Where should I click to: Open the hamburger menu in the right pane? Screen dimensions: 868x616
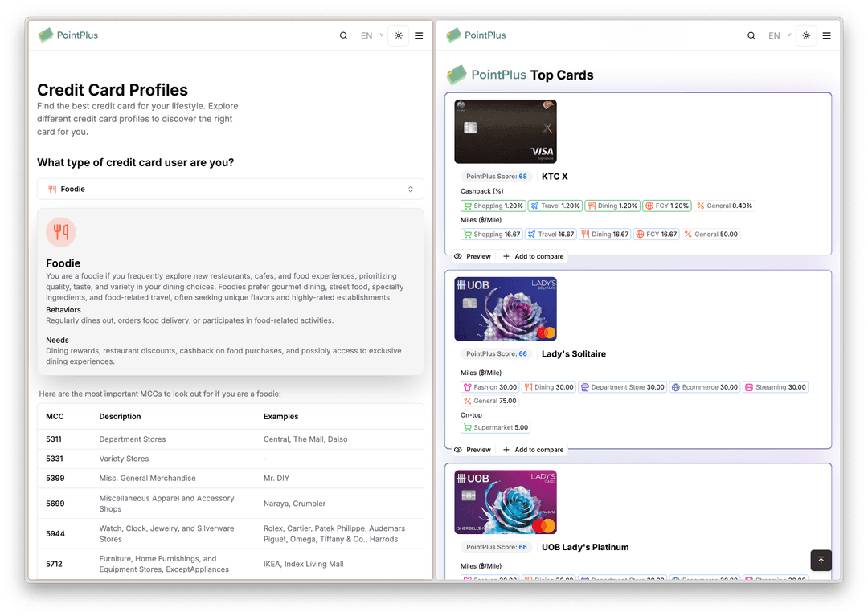coord(826,35)
